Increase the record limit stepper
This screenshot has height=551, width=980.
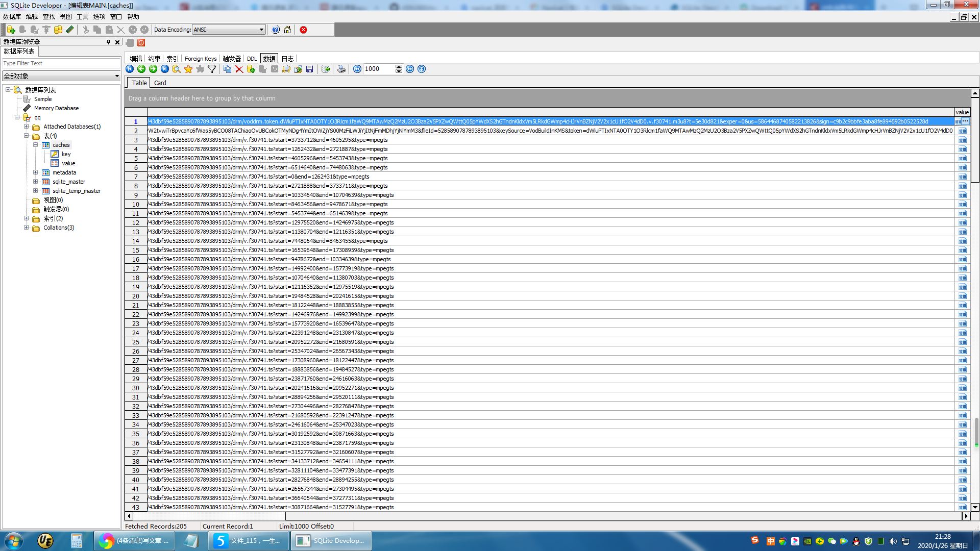[x=399, y=67]
